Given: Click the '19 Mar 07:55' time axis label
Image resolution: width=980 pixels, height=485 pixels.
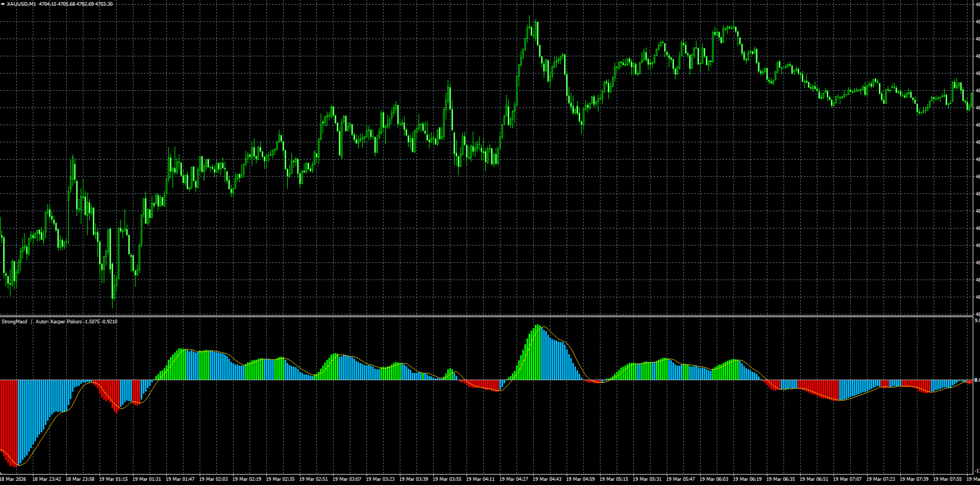Looking at the screenshot, I should click(x=947, y=479).
